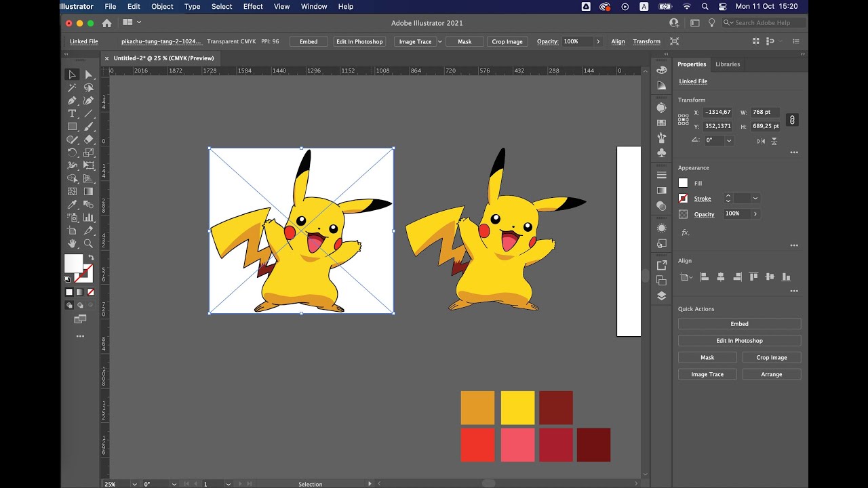Open the rotation angle dropdown
The image size is (868, 488).
pyautogui.click(x=730, y=140)
